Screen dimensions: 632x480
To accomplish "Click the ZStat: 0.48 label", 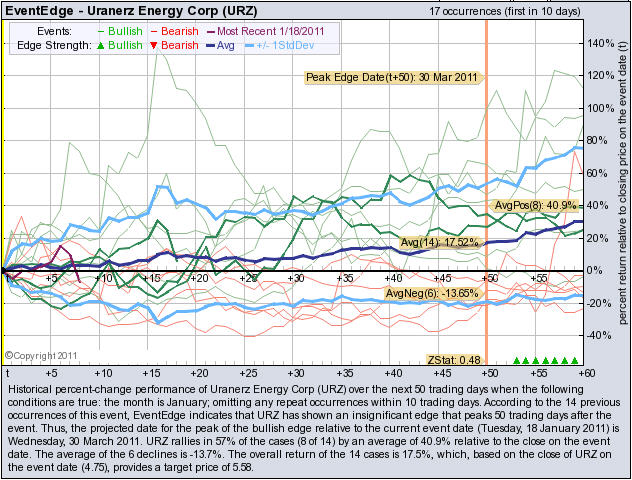I will coord(454,359).
